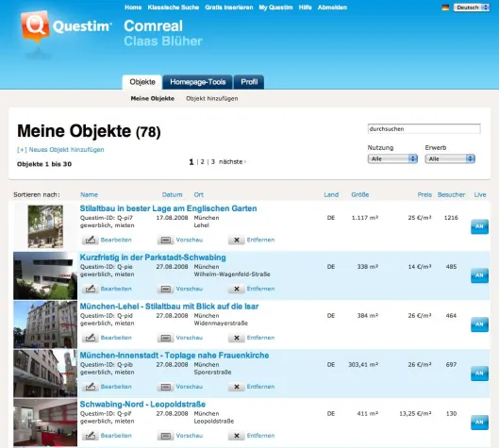The width and height of the screenshot is (499, 448).
Task: Toggle live AN switch for Parkstadt-Schwabing listing
Action: (479, 275)
